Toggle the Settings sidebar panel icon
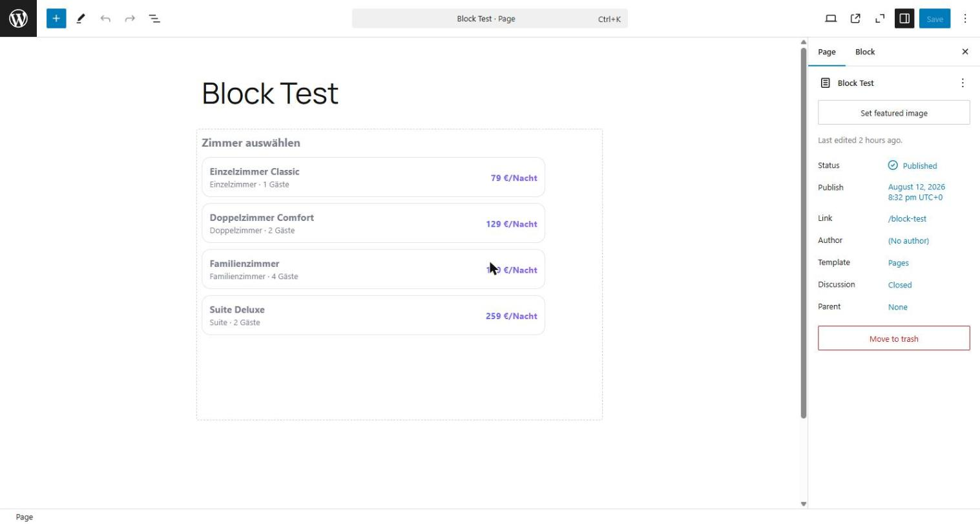Viewport: 980px width, 524px height. tap(904, 19)
